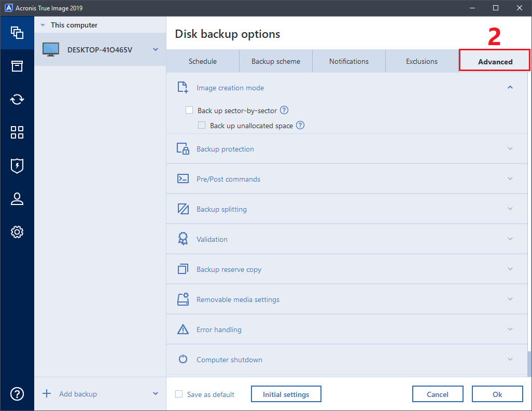Click Computer shutdown section title
Viewport: 532px width, 411px height.
229,360
